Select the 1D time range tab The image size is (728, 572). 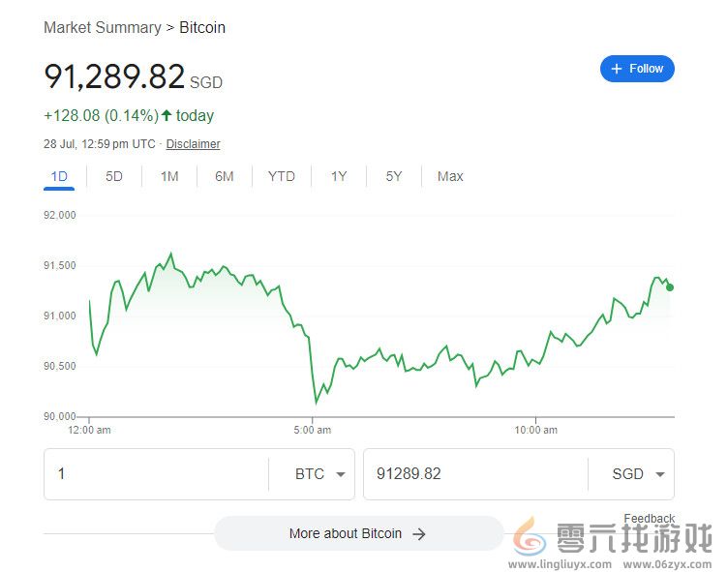(x=59, y=176)
